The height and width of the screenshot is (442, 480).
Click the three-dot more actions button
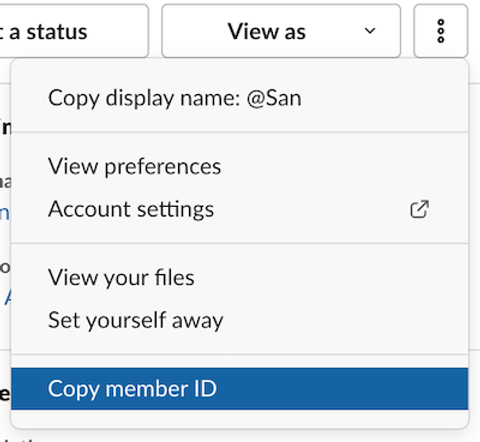pos(441,31)
